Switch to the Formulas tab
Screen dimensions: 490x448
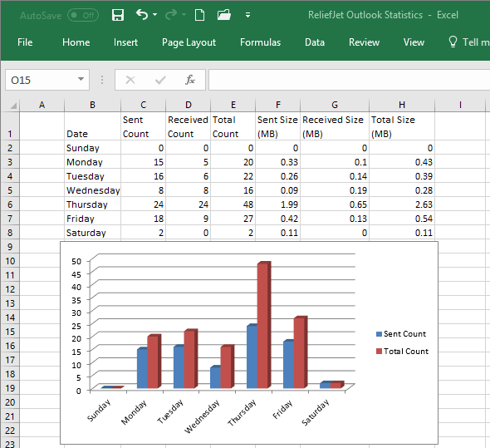click(260, 42)
